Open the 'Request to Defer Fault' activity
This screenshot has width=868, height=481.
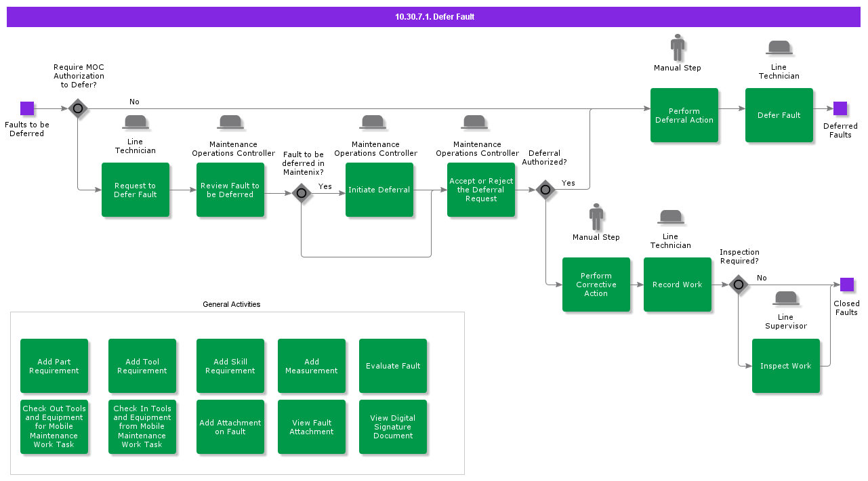[136, 190]
